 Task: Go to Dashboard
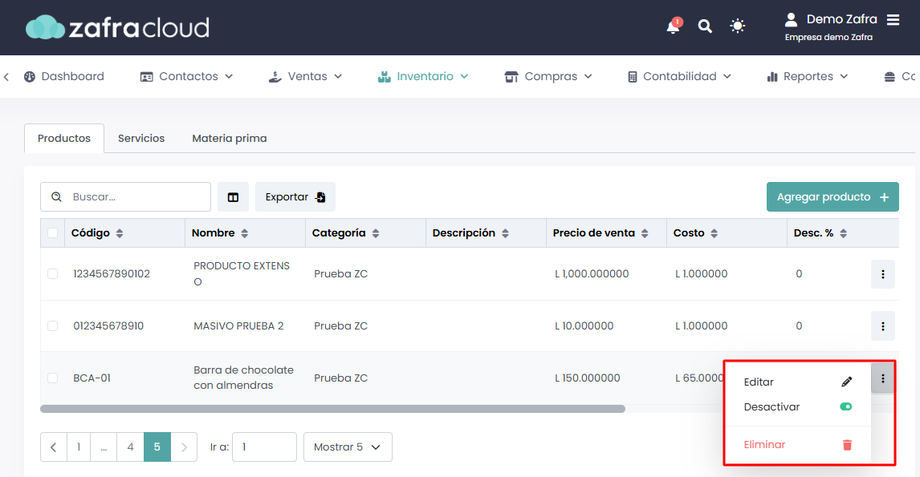(x=64, y=76)
